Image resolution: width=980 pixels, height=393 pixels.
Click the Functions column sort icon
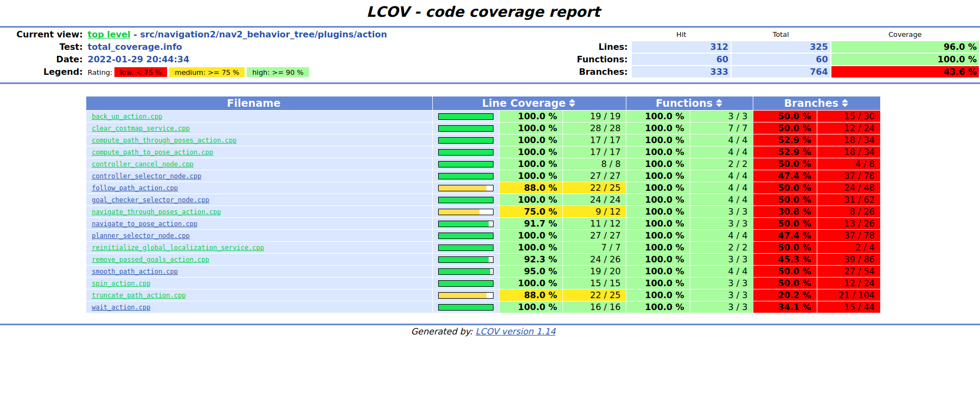(x=719, y=103)
